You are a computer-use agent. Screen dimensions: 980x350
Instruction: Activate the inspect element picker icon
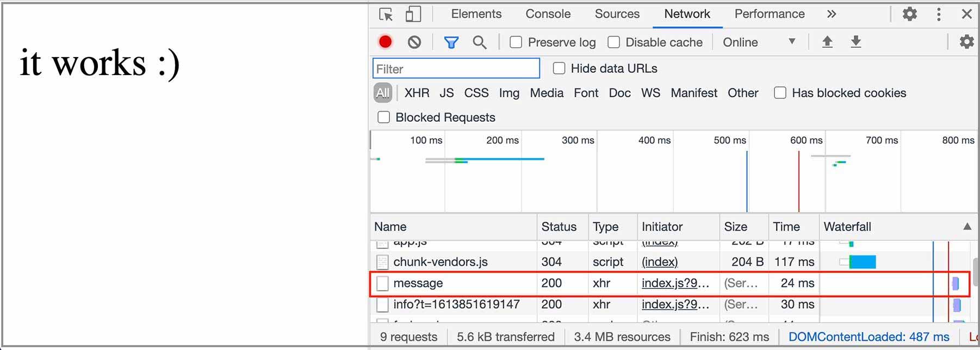pyautogui.click(x=386, y=14)
